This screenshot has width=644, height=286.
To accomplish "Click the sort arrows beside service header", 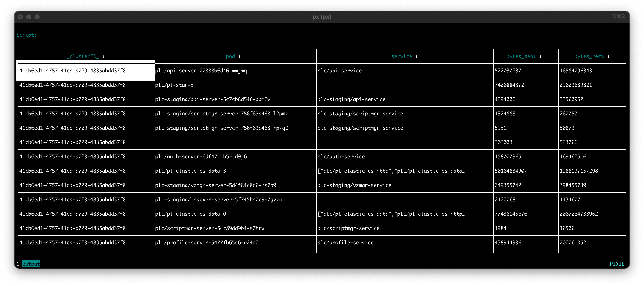I will tap(416, 57).
